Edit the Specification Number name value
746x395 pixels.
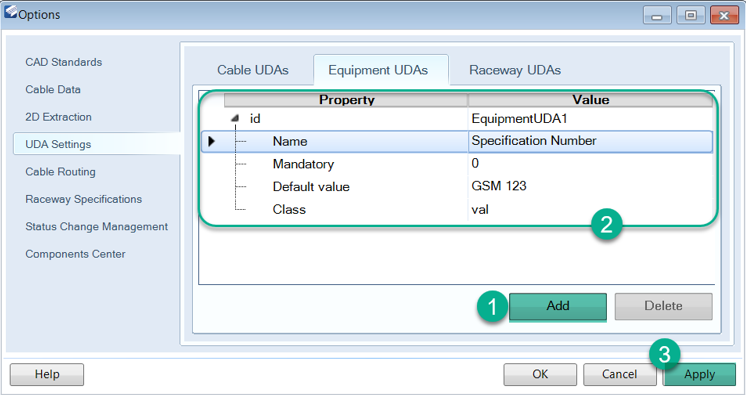[x=590, y=141]
